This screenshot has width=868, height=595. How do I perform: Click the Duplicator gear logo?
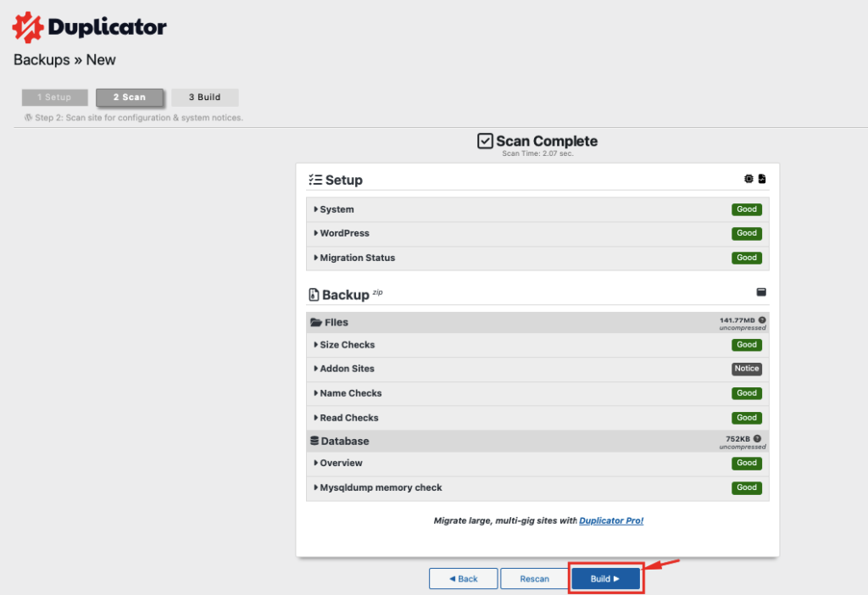28,27
